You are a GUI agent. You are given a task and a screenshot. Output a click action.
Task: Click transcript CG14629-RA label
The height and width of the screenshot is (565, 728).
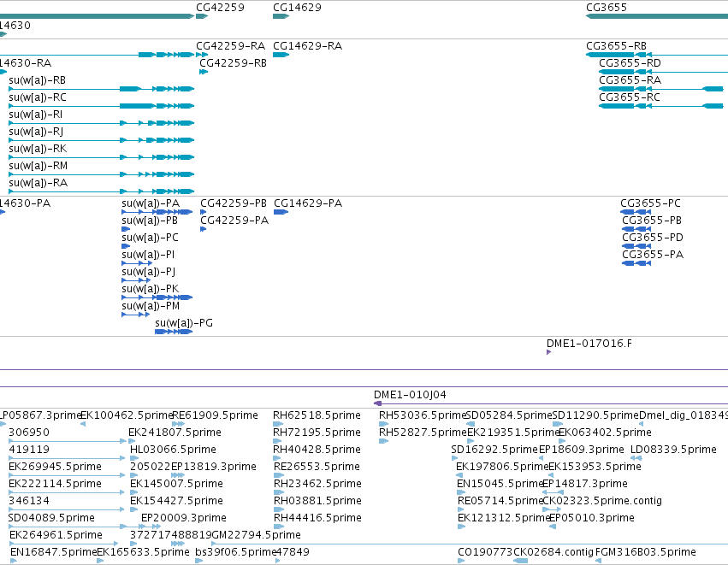(x=307, y=46)
